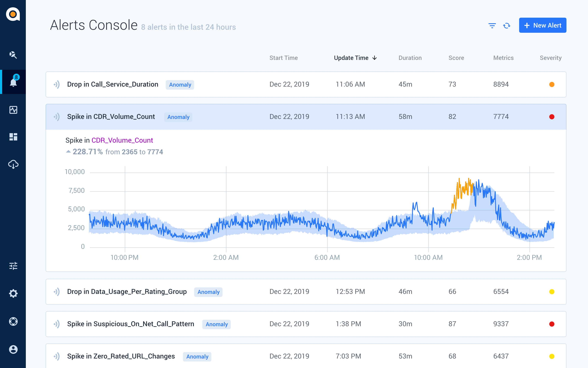Viewport: 588px width, 368px height.
Task: Refresh the alerts list
Action: click(507, 26)
